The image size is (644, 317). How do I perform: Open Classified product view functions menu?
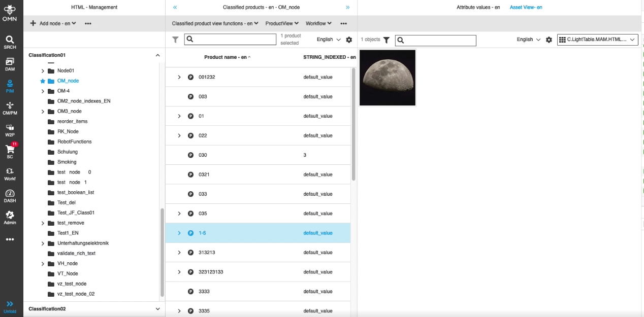click(215, 23)
